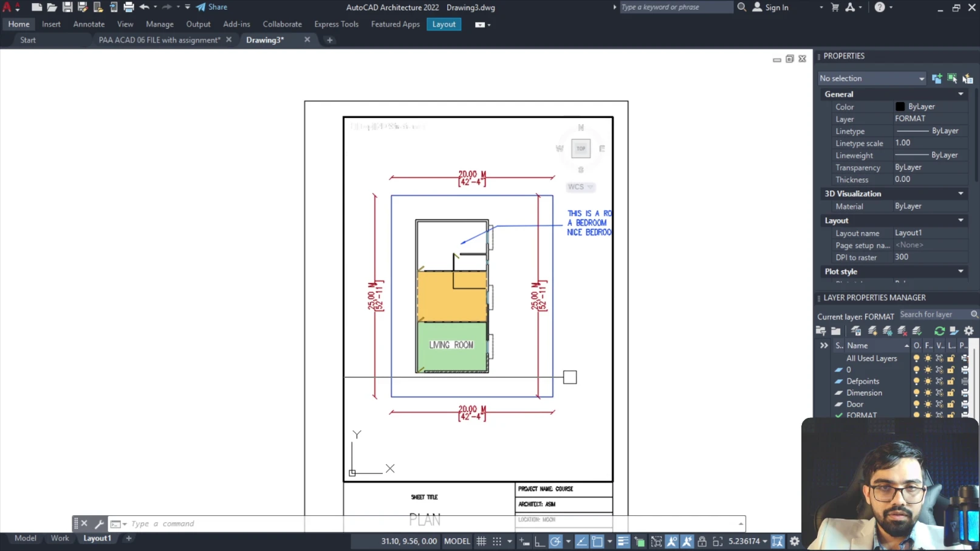Open the Annotate ribbon tab
980x551 pixels.
[89, 24]
